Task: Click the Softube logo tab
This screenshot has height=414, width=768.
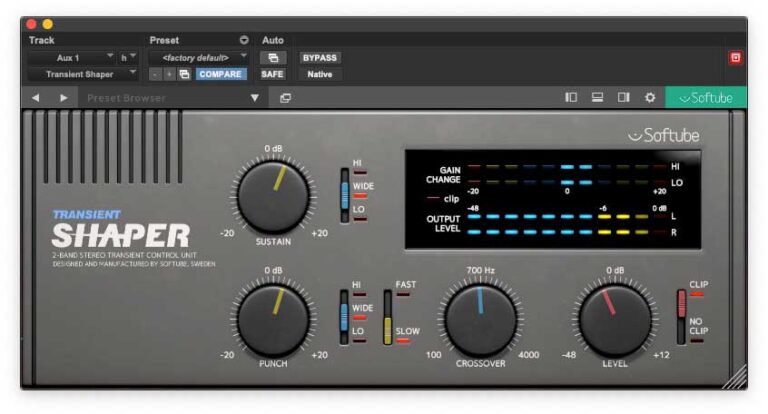Action: [705, 98]
